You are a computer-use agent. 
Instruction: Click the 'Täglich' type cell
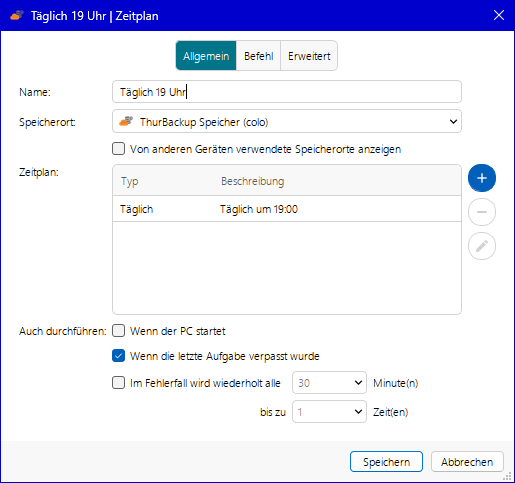point(137,209)
